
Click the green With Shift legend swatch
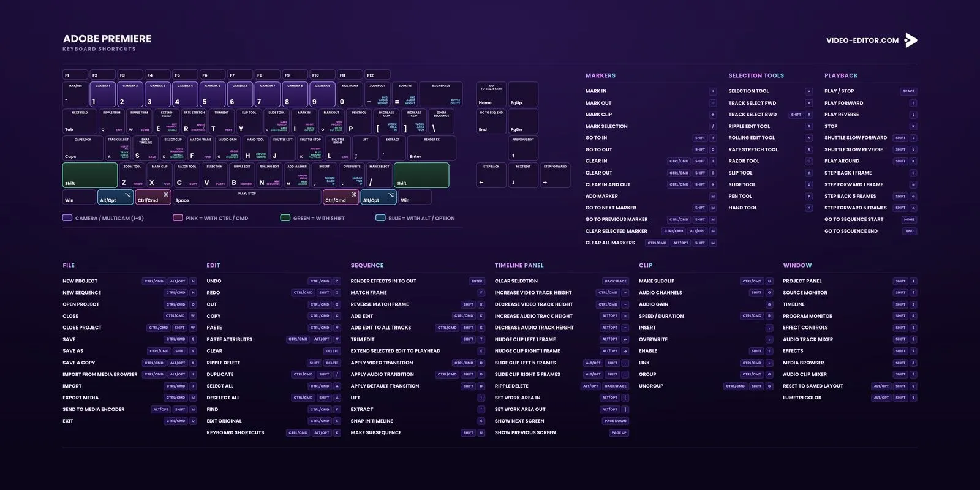(285, 217)
